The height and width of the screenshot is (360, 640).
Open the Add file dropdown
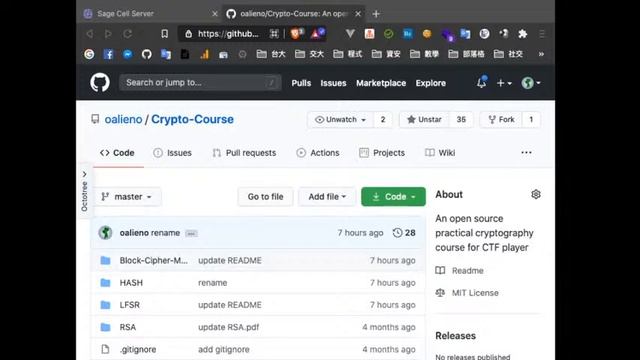(327, 197)
